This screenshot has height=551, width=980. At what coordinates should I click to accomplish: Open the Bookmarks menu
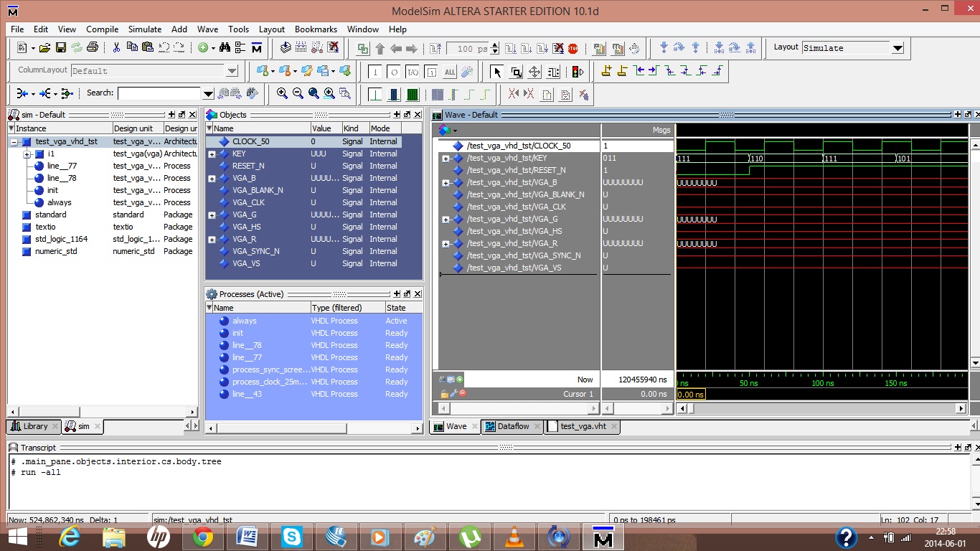316,29
